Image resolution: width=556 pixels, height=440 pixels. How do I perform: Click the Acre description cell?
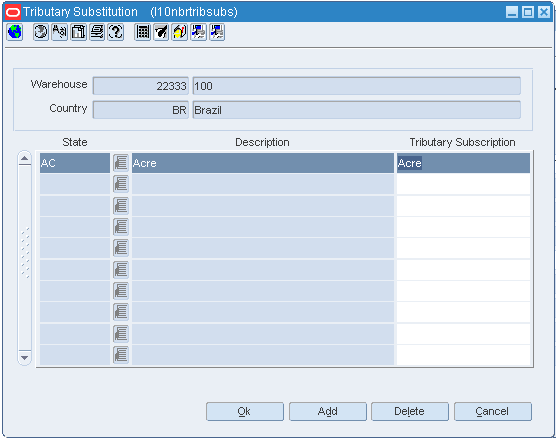click(x=263, y=163)
